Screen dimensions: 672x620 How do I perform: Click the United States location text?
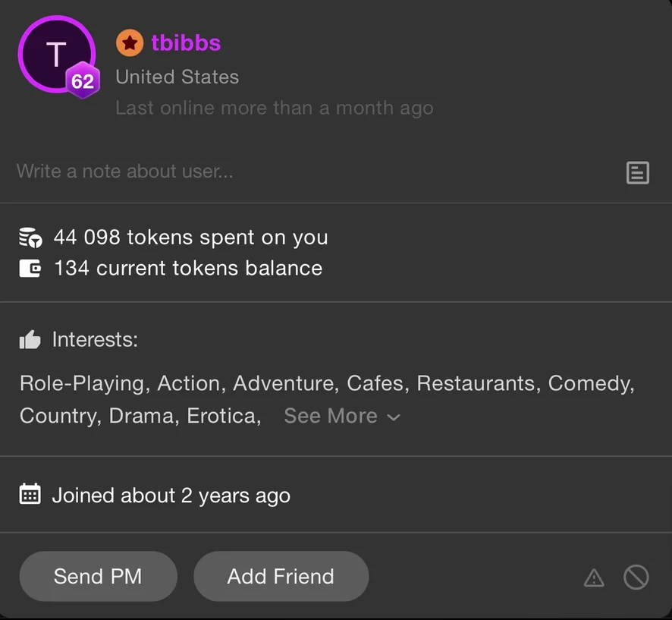(177, 77)
